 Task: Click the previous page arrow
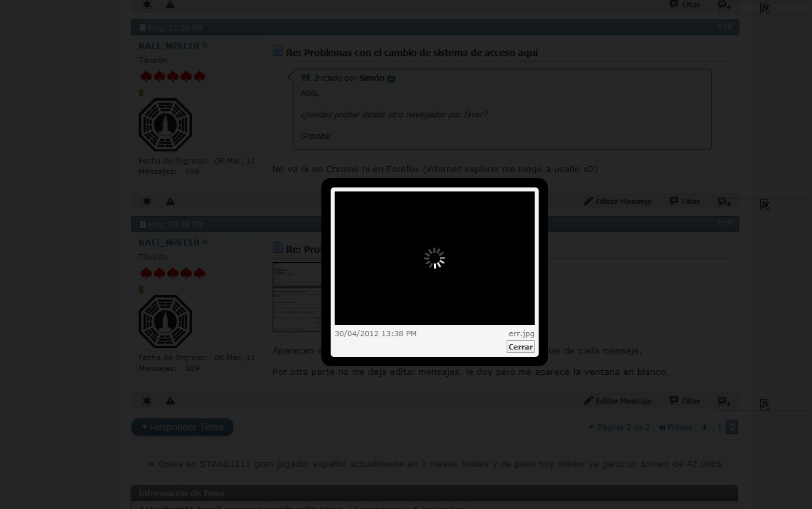(x=705, y=428)
